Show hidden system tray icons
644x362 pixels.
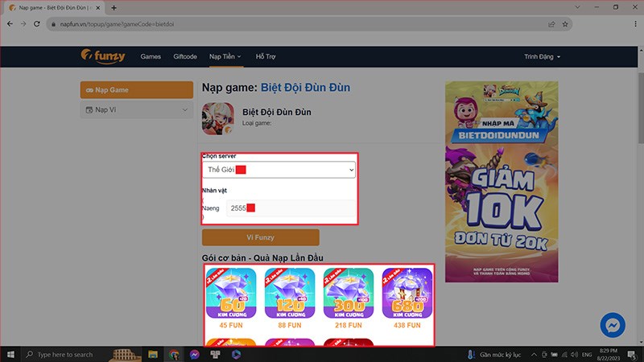(x=534, y=355)
